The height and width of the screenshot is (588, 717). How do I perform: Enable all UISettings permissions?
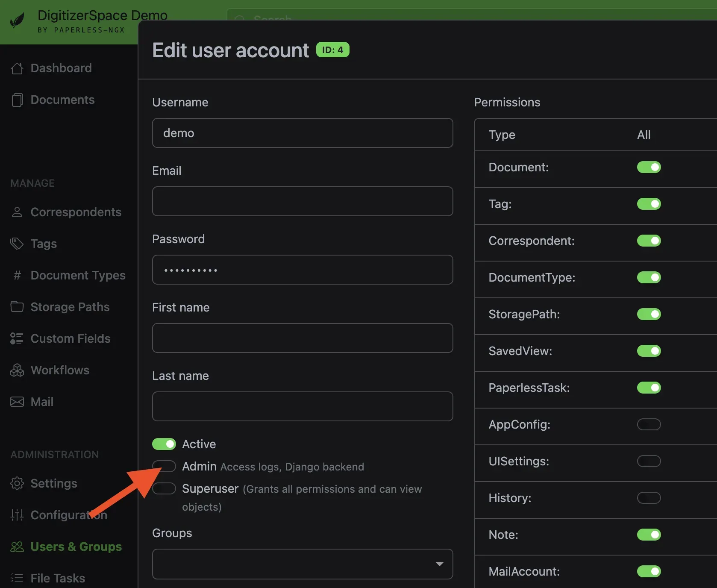(649, 461)
